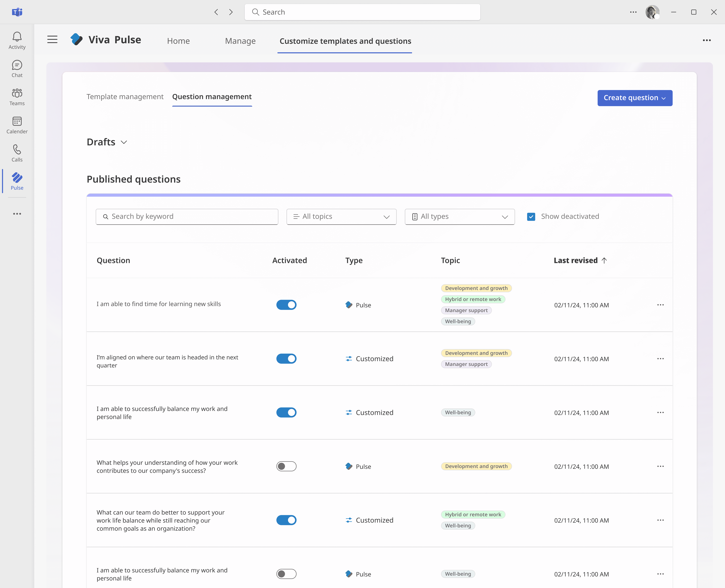Viewport: 725px width, 588px height.
Task: Open Chat in the sidebar
Action: click(x=17, y=68)
